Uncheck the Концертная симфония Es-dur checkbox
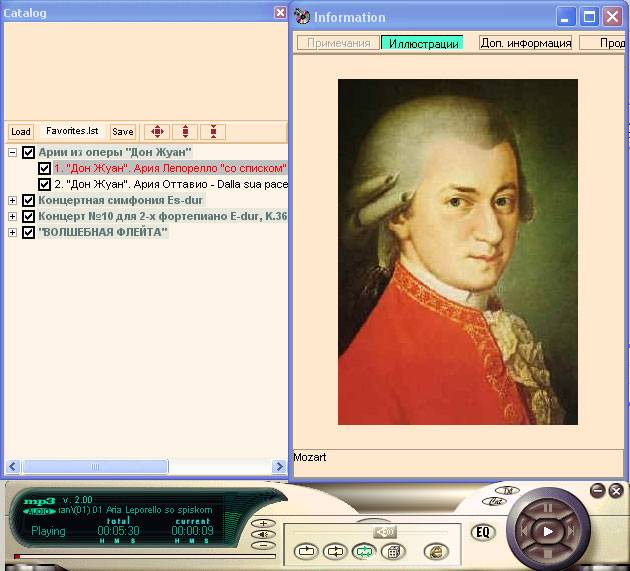The width and height of the screenshot is (630, 571). tap(28, 200)
